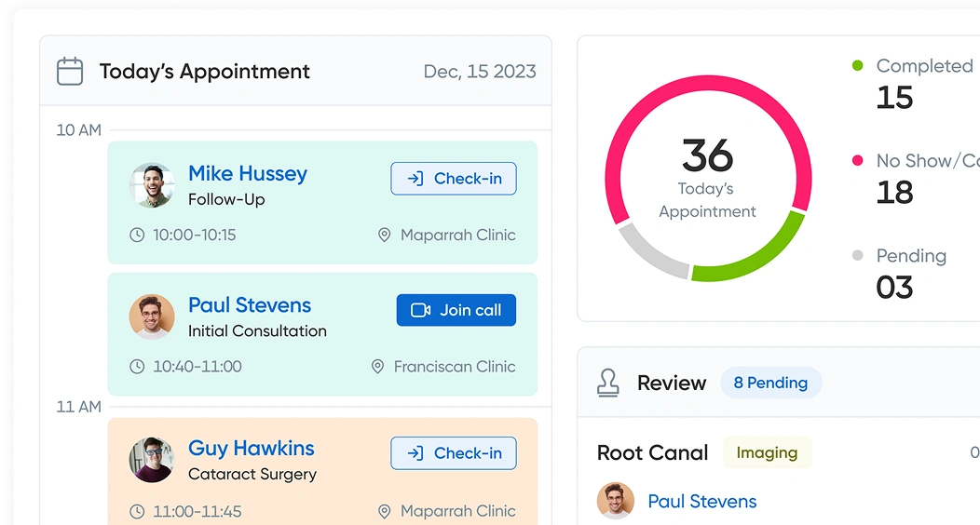This screenshot has height=525, width=980.
Task: Click location pin for Mike Hussey's Maparrah Clinic
Action: pyautogui.click(x=385, y=236)
